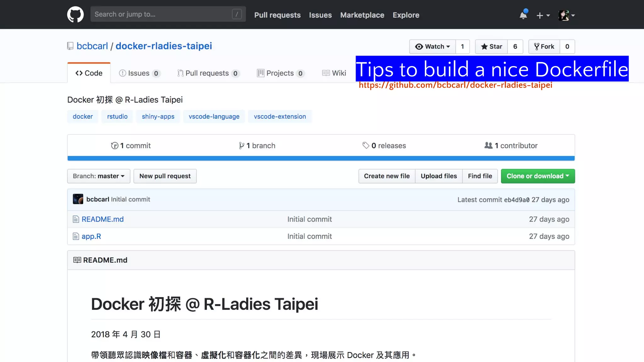644x362 pixels.
Task: Switch to the Wiki tab
Action: [x=334, y=73]
